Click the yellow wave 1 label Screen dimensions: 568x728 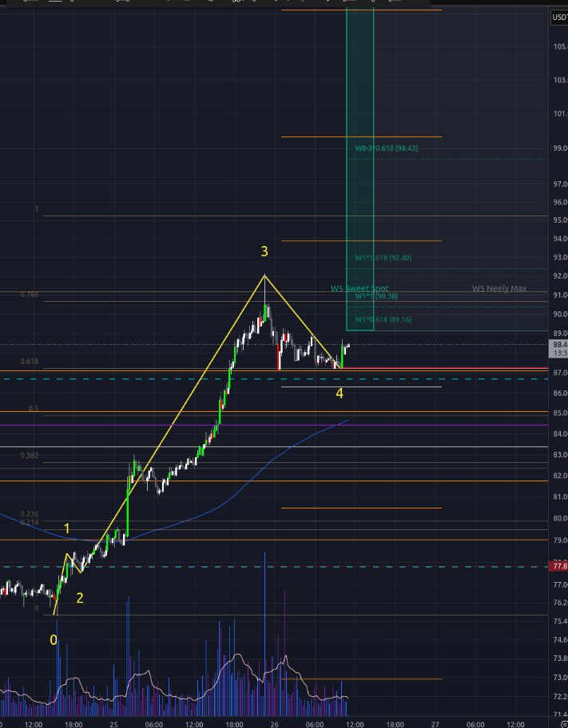pos(67,528)
